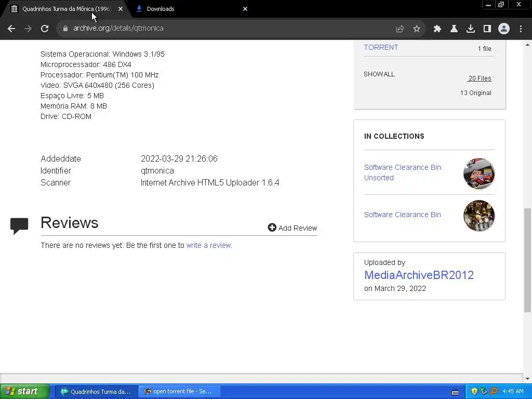
Task: Open the Chrome Labs flask icon
Action: pos(454,29)
